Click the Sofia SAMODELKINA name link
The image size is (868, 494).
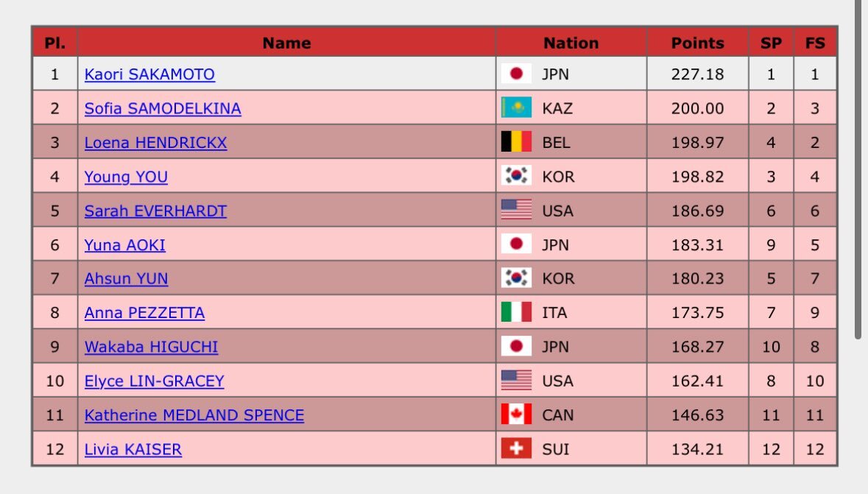coord(163,108)
